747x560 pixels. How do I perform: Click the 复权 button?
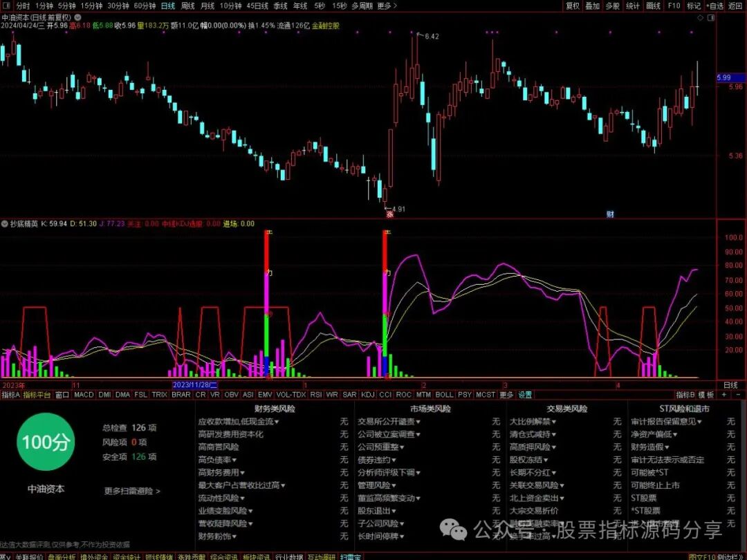(573, 6)
